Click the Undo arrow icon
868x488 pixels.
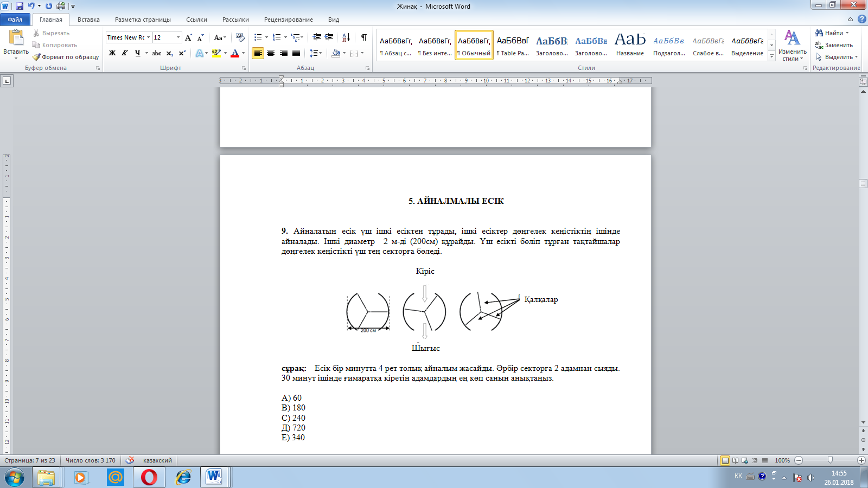(31, 6)
